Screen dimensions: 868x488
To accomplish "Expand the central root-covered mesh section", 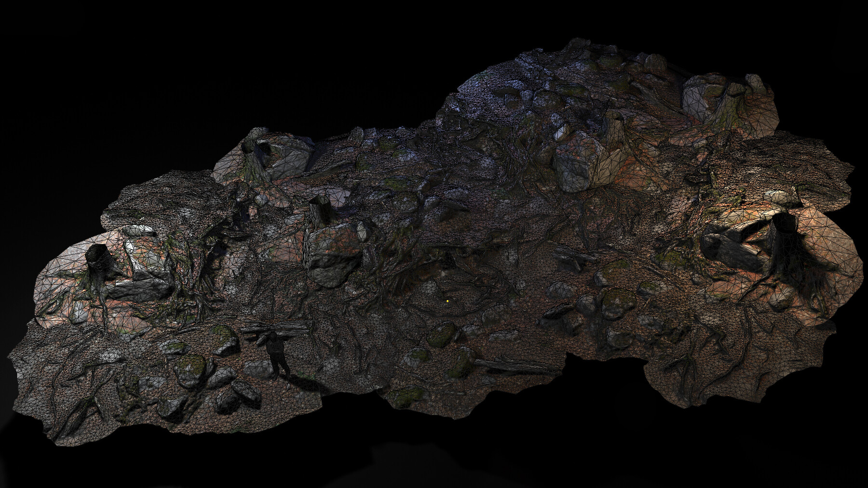I will [x=458, y=289].
